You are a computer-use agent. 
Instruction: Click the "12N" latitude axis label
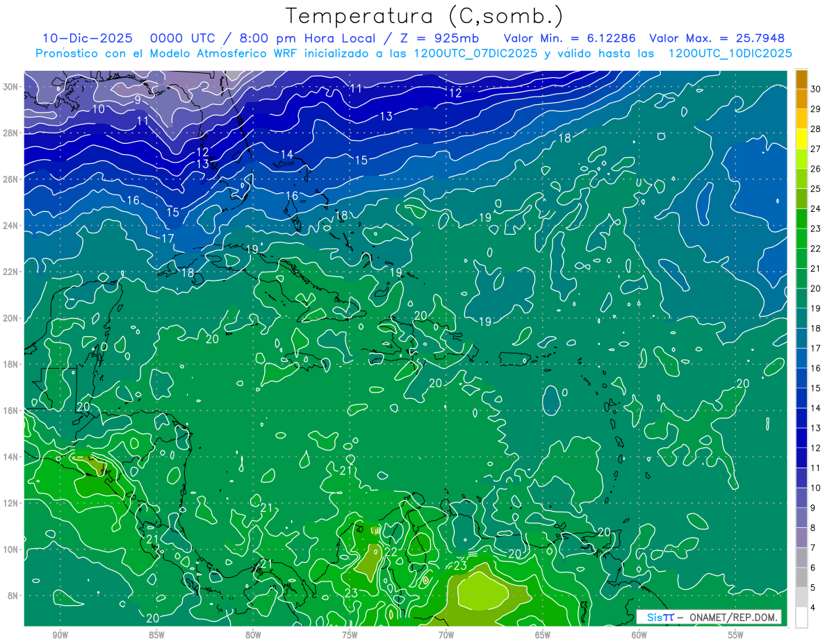coord(10,503)
